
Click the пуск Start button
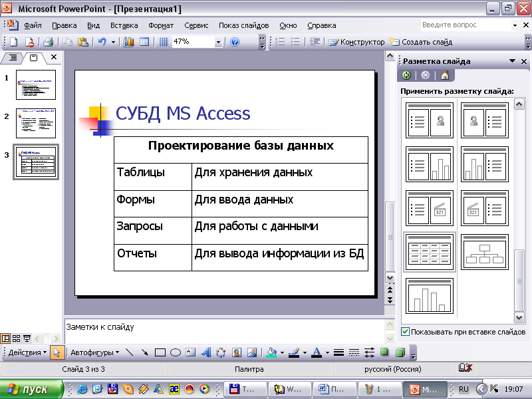[x=32, y=389]
